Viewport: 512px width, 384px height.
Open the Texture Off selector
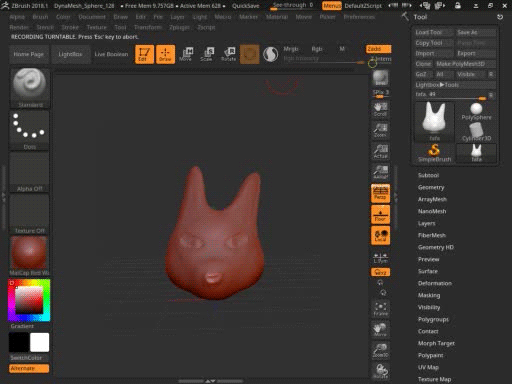[x=30, y=214]
